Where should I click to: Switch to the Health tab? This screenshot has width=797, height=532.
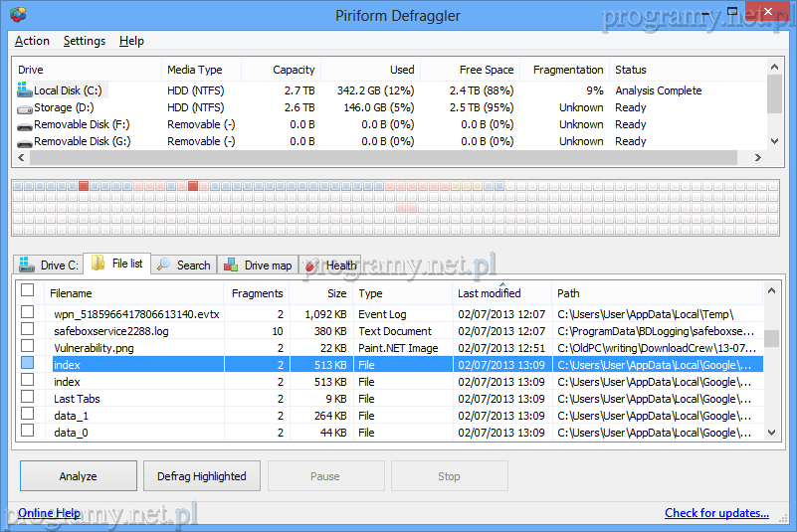click(x=331, y=266)
